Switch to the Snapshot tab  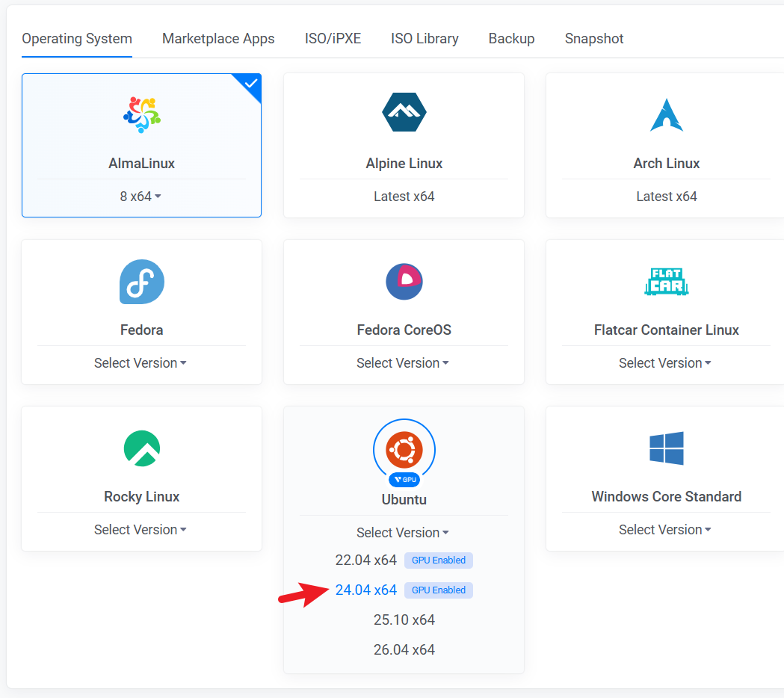(x=594, y=39)
